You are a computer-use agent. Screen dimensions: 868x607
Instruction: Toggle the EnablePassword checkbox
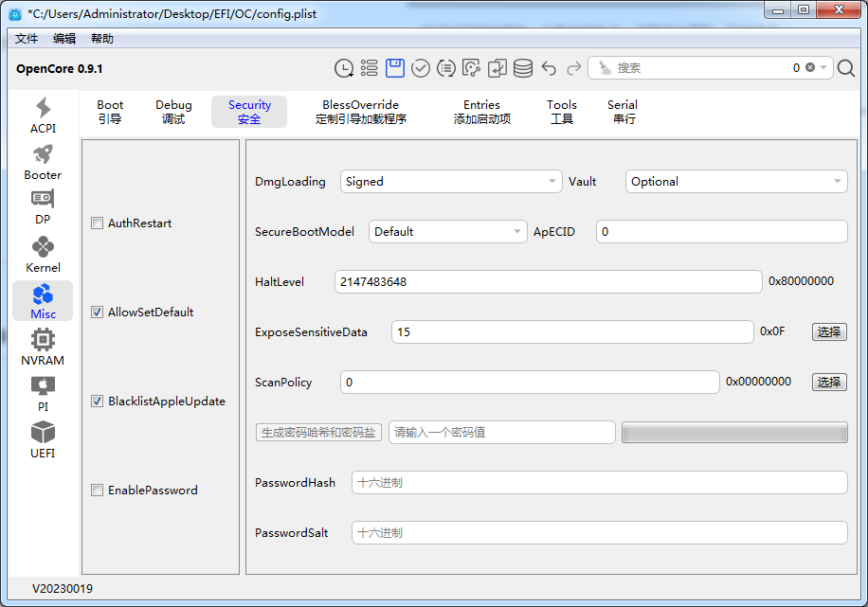[97, 491]
